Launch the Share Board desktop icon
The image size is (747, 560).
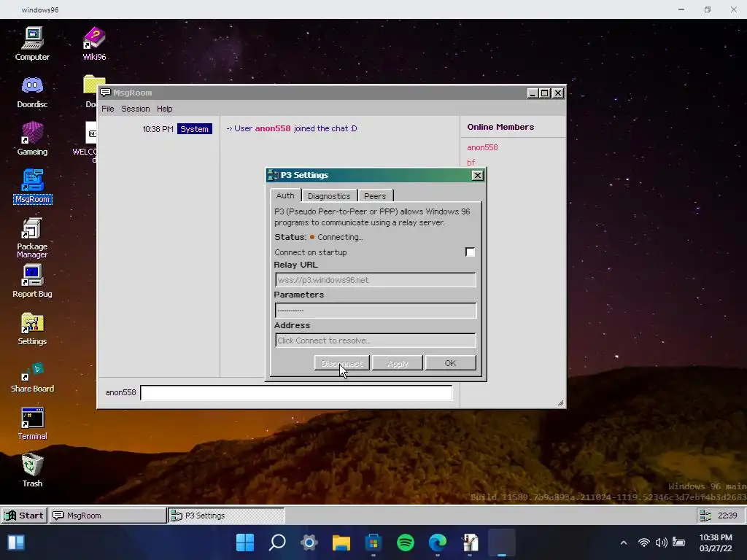point(32,377)
